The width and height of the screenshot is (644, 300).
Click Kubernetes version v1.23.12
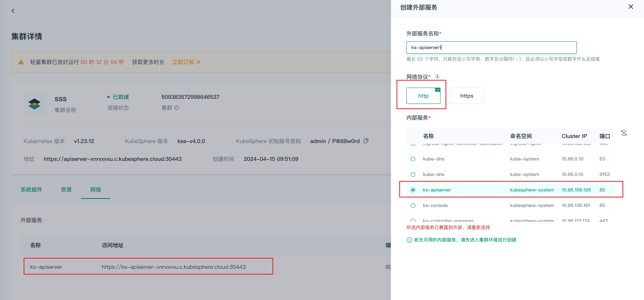(x=84, y=141)
